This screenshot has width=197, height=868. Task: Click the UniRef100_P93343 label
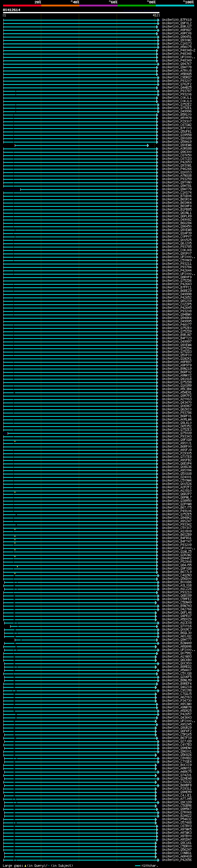click(176, 436)
